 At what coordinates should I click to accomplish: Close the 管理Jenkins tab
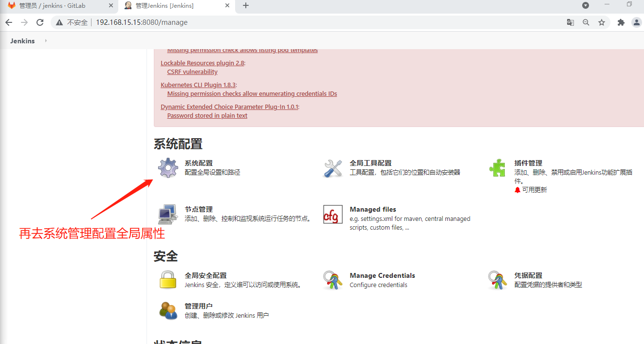click(x=227, y=6)
